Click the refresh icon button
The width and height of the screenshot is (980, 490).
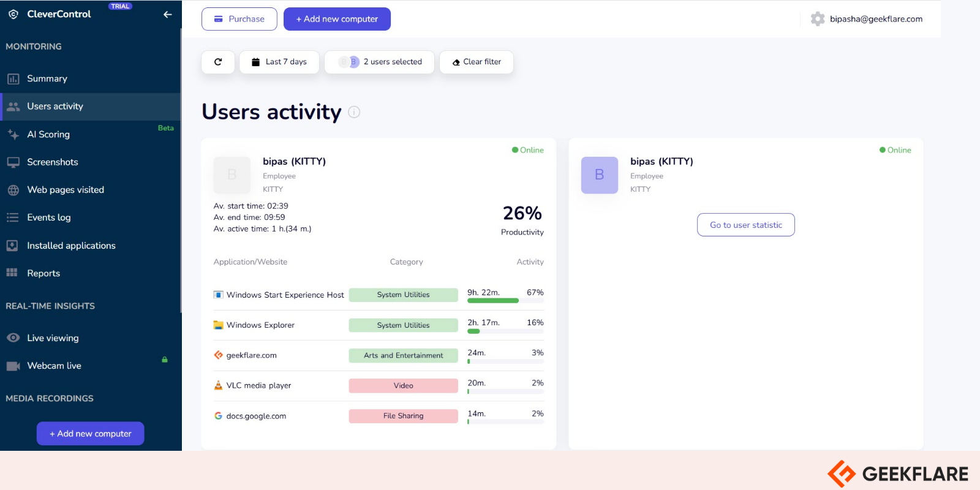tap(218, 62)
